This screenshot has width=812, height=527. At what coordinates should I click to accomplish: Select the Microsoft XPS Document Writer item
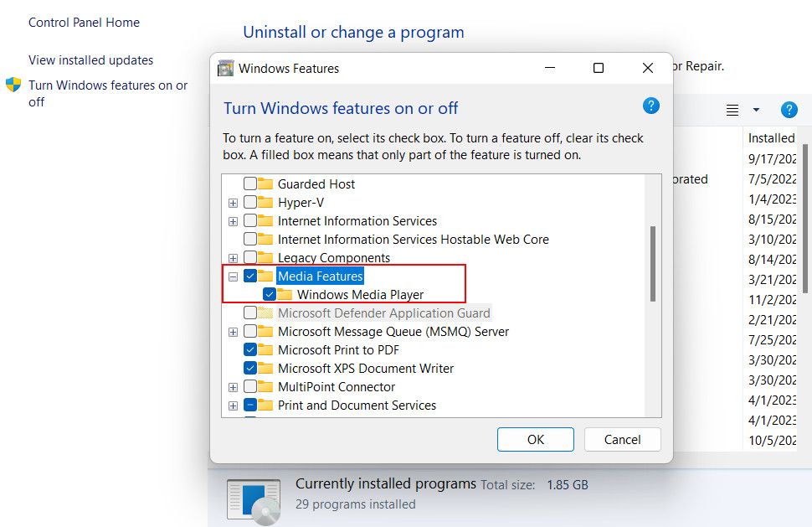point(365,369)
